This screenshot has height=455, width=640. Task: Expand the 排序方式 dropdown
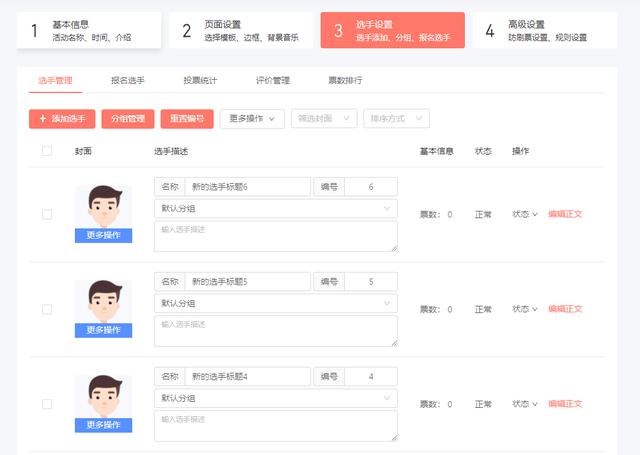[x=396, y=119]
